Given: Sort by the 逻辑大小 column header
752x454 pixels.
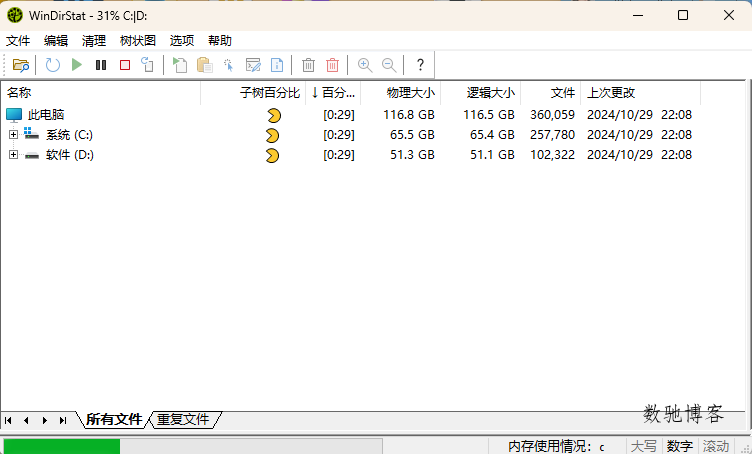Looking at the screenshot, I should click(481, 93).
